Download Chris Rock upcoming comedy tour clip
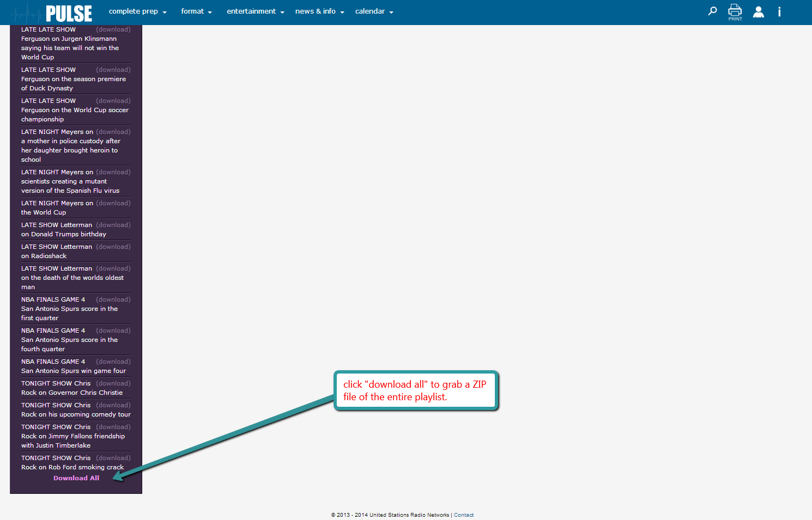This screenshot has height=520, width=812. [x=113, y=405]
